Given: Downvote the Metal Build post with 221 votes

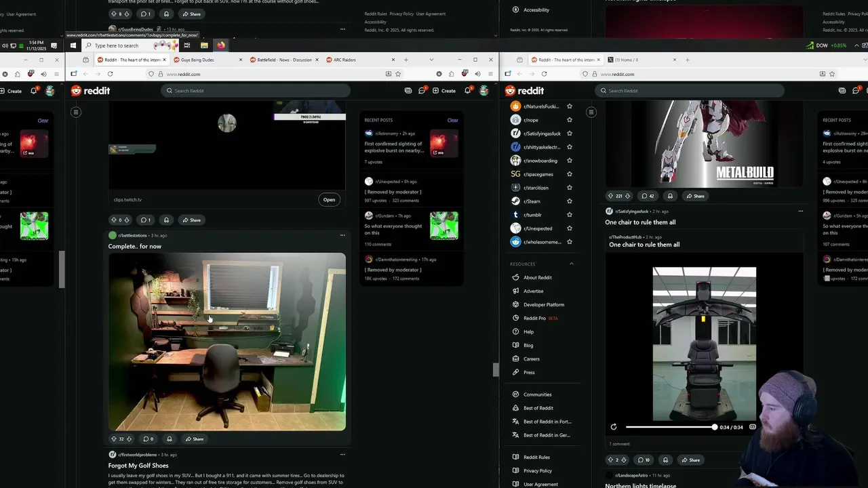Looking at the screenshot, I should click(x=628, y=196).
